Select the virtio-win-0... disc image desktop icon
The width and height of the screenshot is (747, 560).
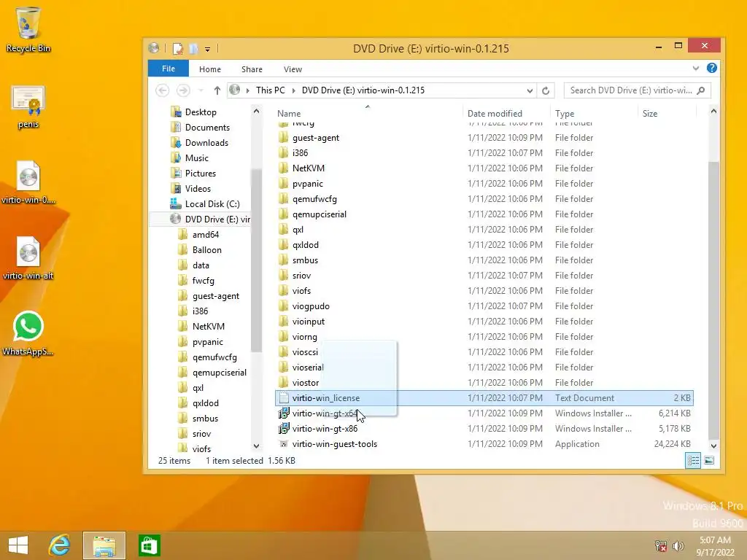[28, 183]
